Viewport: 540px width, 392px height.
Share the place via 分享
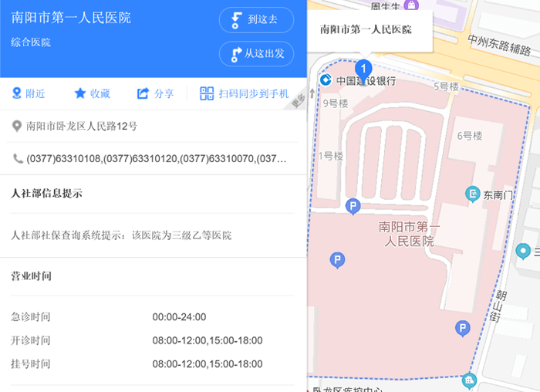[155, 93]
